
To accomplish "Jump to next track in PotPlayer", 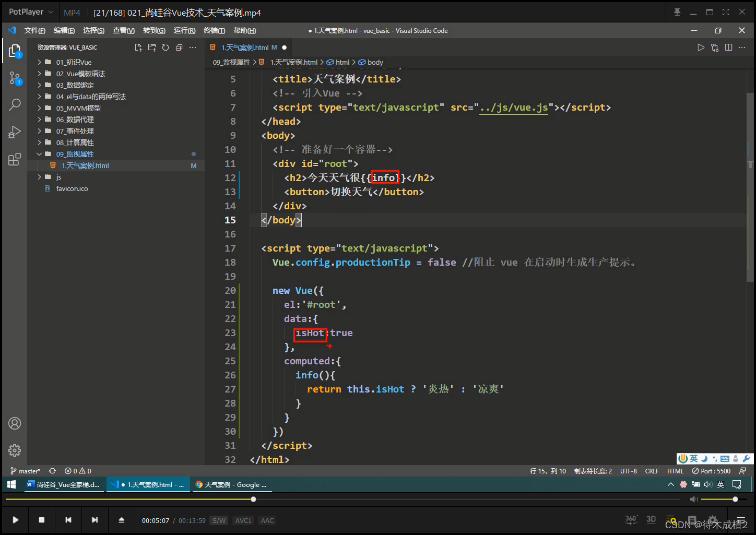I will [x=95, y=520].
